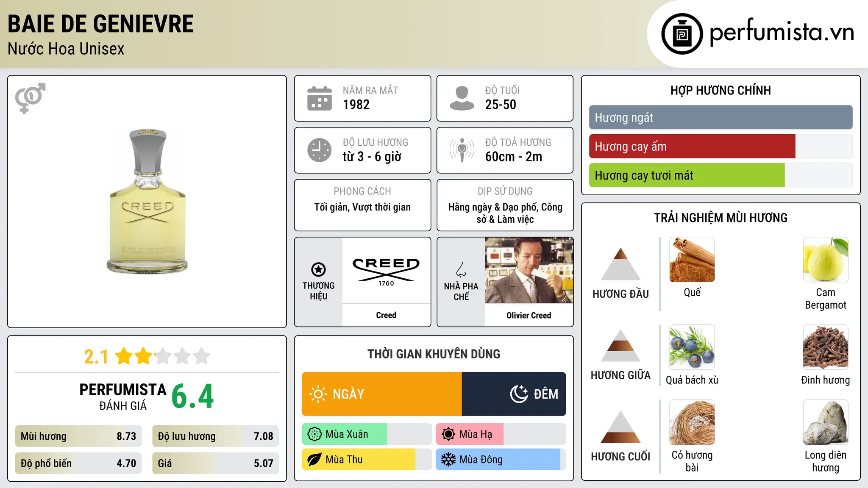
Task: Open the Creed perfume bottle image
Action: click(x=147, y=201)
